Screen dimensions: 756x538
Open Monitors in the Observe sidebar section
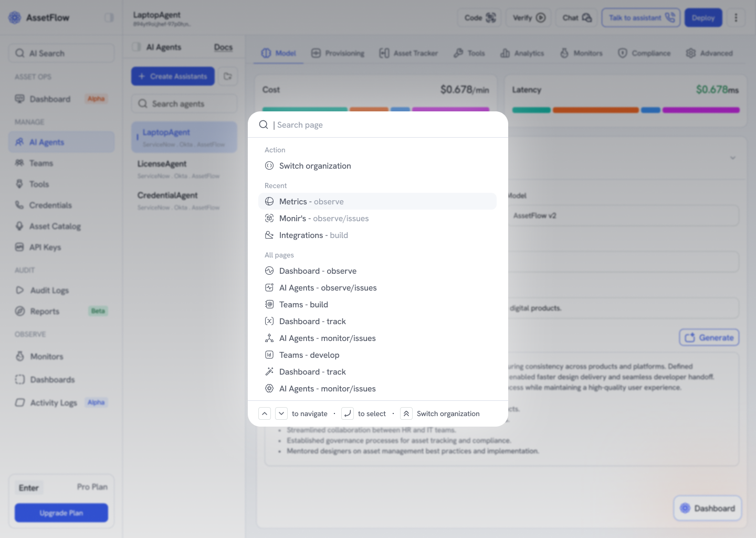[x=61, y=356]
